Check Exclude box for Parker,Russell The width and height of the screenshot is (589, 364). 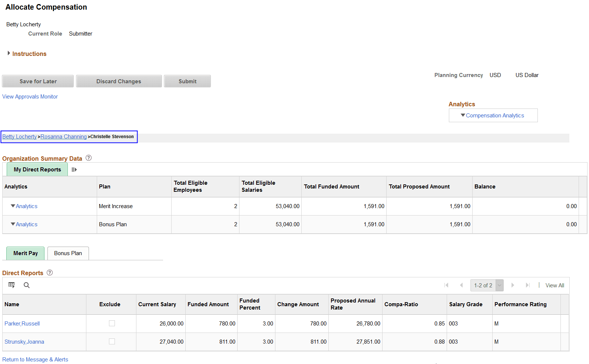[x=112, y=323]
